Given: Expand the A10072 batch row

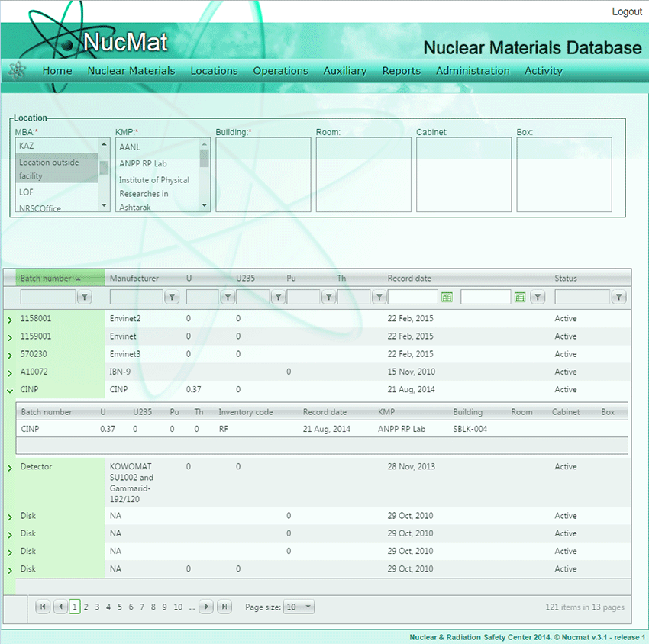Looking at the screenshot, I should tap(10, 372).
